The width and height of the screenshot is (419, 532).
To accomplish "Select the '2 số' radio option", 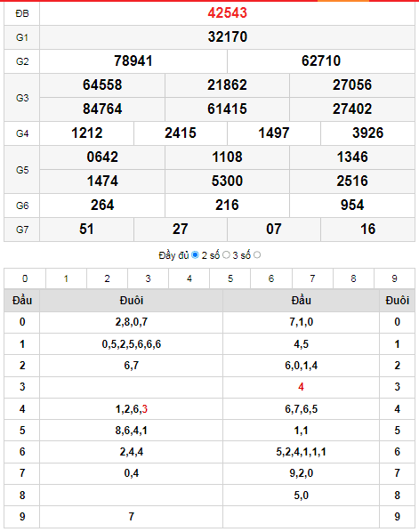I will pos(226,254).
